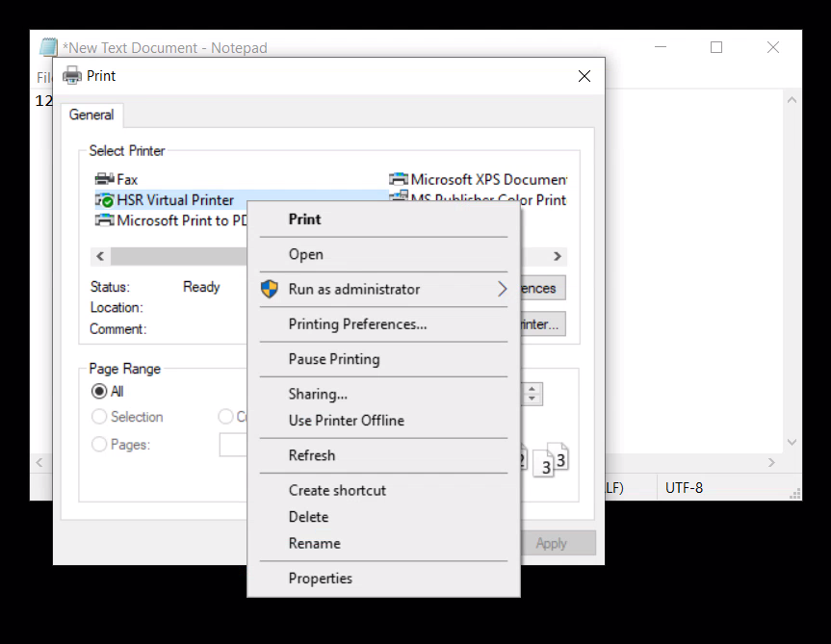Image resolution: width=831 pixels, height=644 pixels.
Task: Select the Microsoft Print to PDF icon
Action: pos(104,220)
